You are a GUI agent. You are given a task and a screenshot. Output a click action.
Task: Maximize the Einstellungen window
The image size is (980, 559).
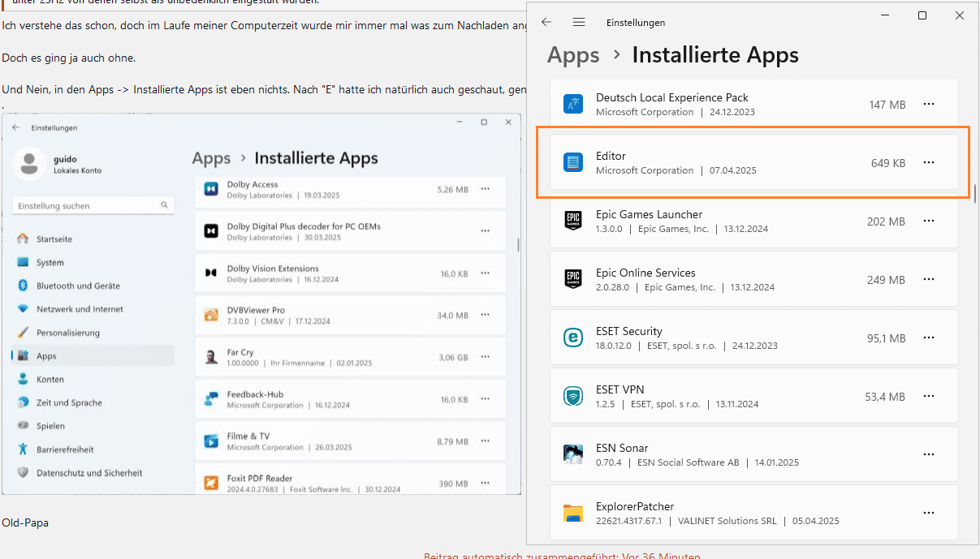point(922,16)
